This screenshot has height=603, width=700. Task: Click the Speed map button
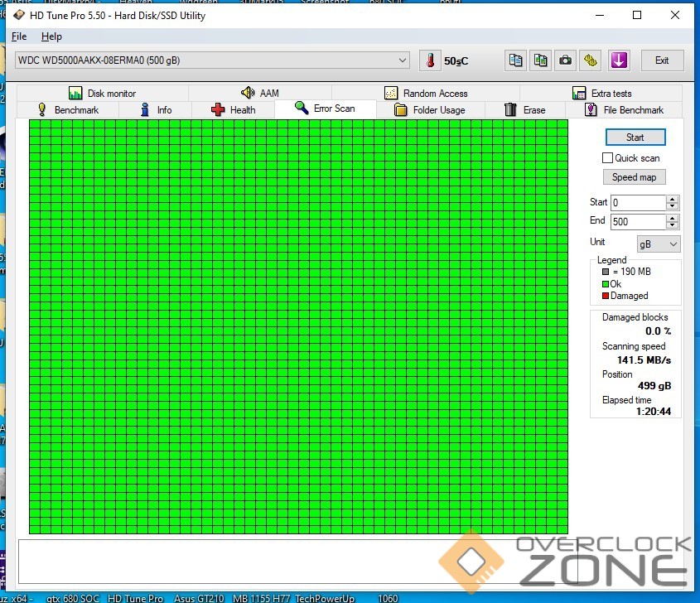[x=634, y=177]
